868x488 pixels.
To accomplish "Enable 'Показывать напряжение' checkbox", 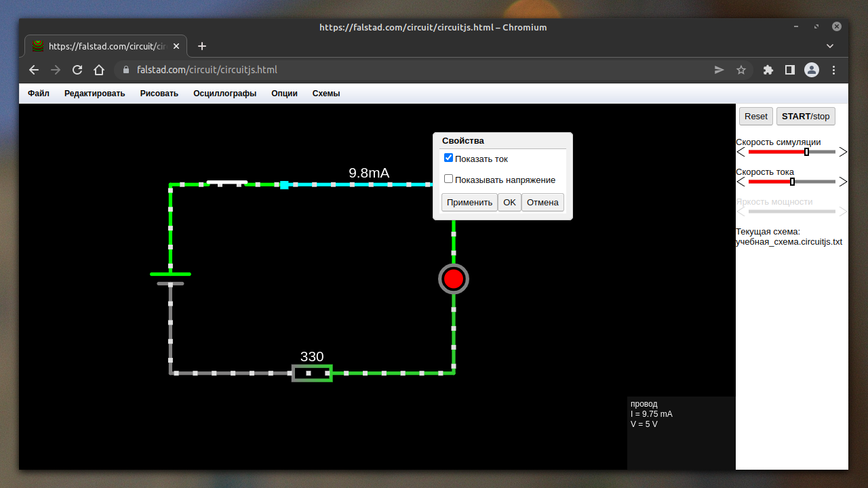I will 448,179.
